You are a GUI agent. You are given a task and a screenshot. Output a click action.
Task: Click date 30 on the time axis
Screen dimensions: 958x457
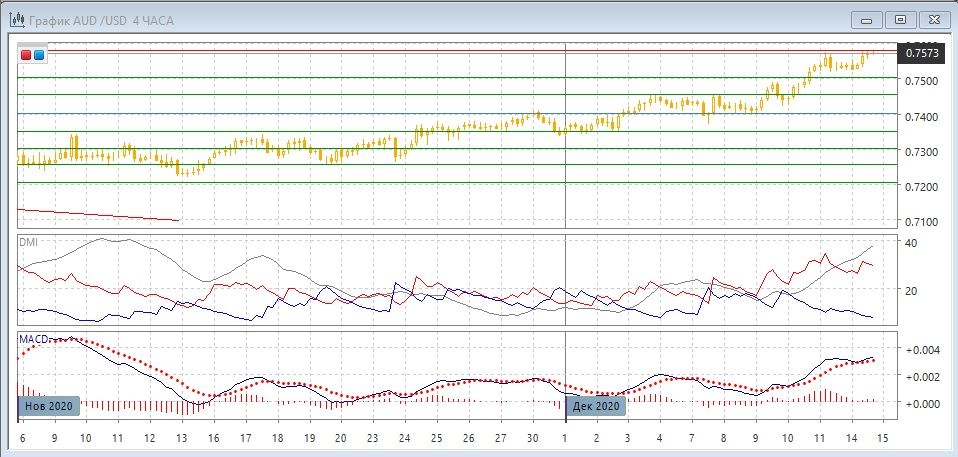(533, 438)
